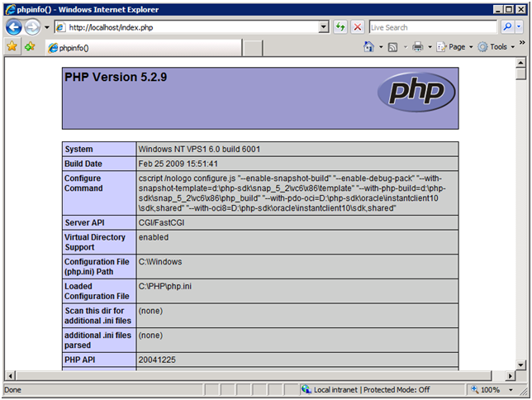Click the Refresh page button
The height and width of the screenshot is (400, 532).
340,26
